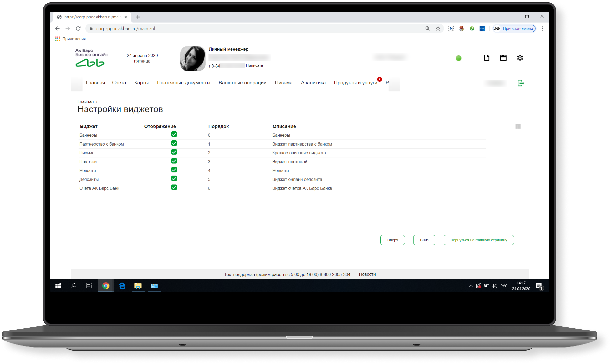
Task: Launch Edge from the taskbar
Action: pyautogui.click(x=122, y=286)
